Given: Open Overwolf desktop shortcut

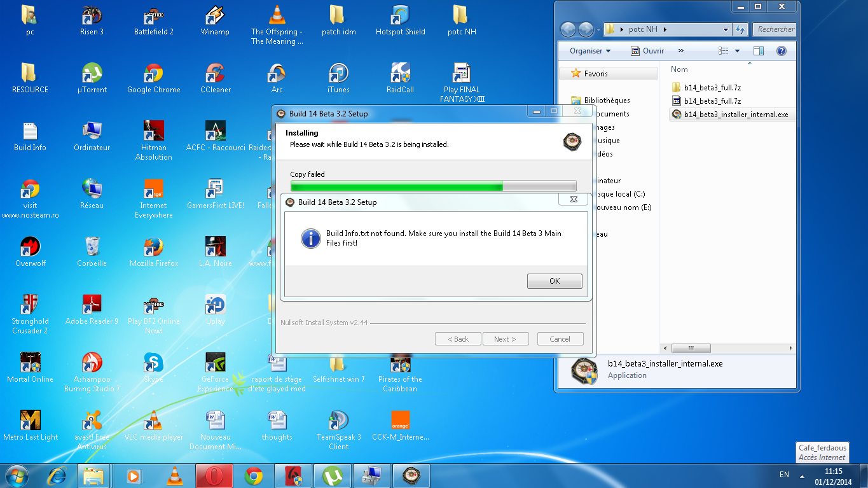Looking at the screenshot, I should click(x=30, y=253).
